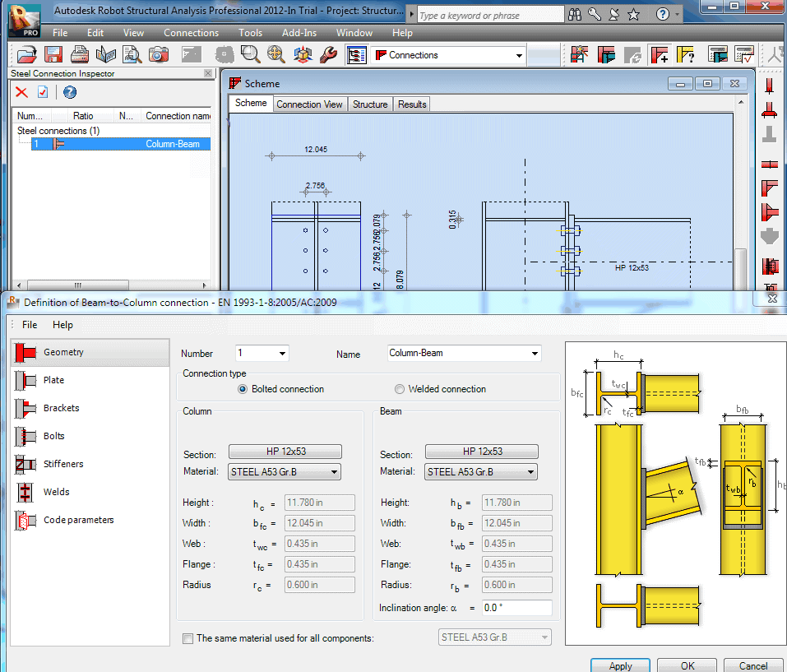The image size is (787, 672).
Task: Click the beam Section HP 12x53 button
Action: [482, 452]
